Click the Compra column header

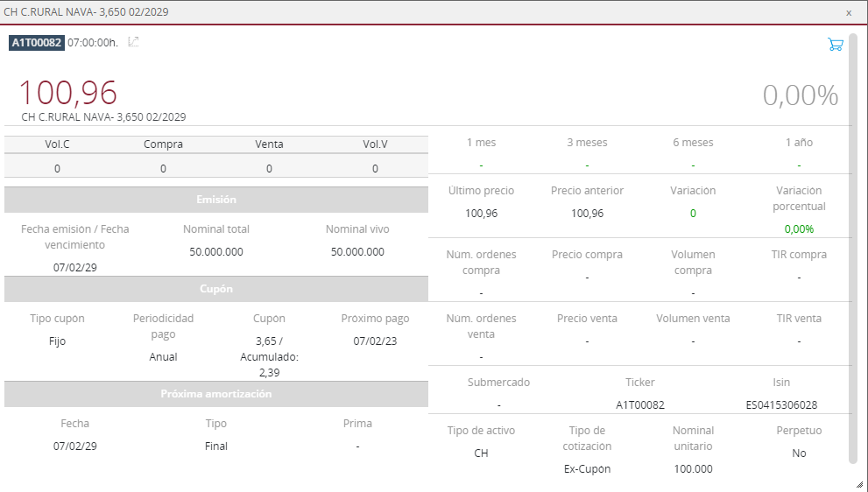pos(163,144)
